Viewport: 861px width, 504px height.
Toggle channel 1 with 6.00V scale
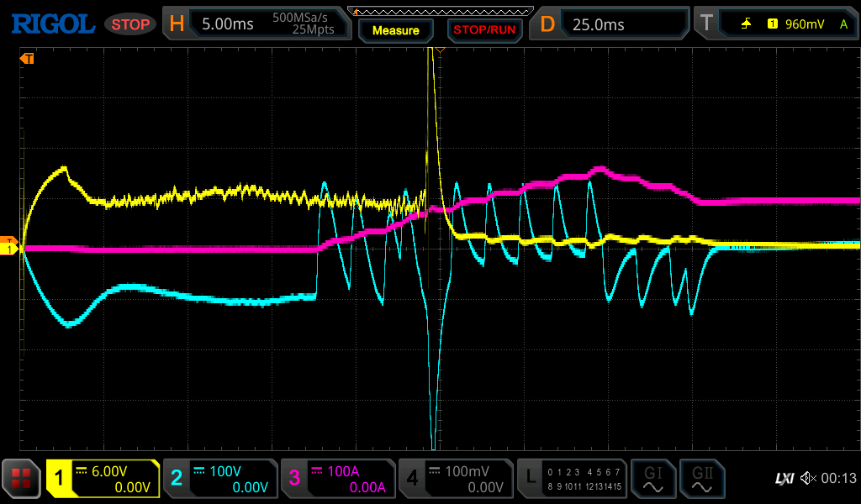(x=103, y=479)
